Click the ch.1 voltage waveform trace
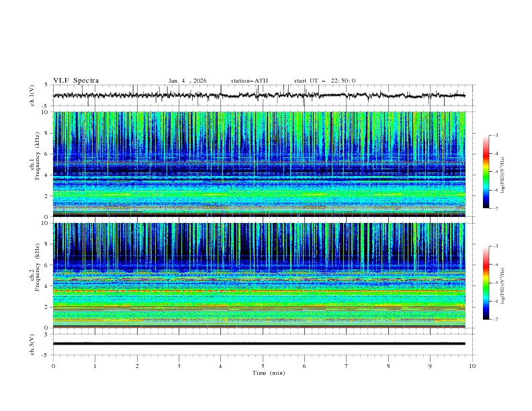 click(x=259, y=95)
